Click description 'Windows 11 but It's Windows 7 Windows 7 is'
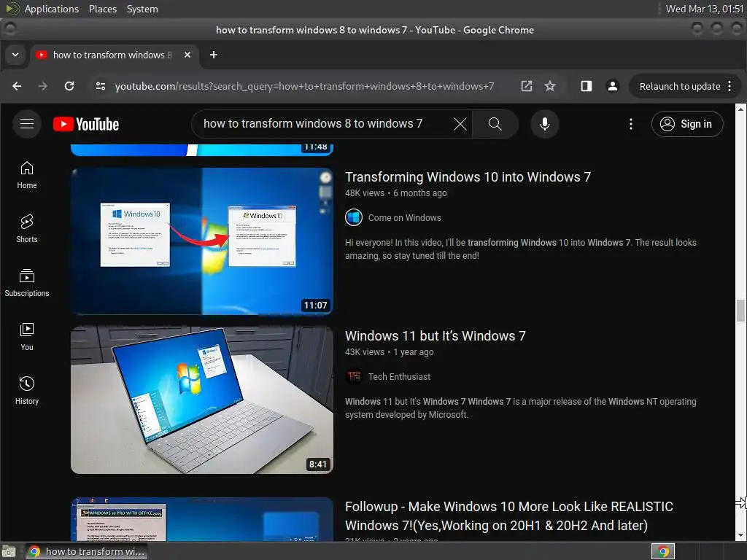747x560 pixels. click(521, 408)
